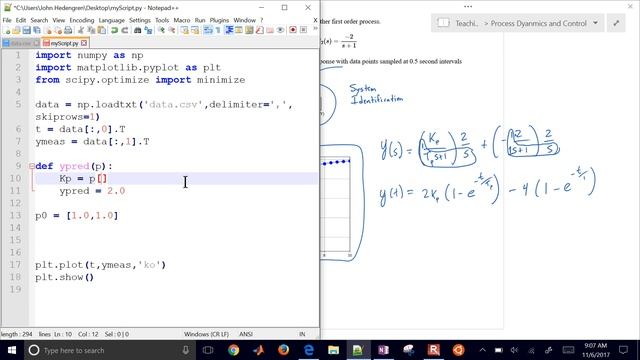Click the taskbar search box

point(108,350)
